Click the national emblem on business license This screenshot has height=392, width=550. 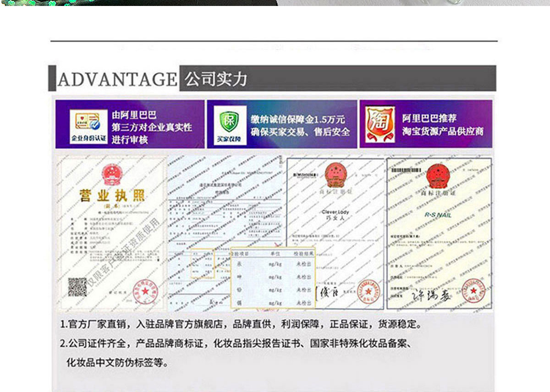tap(113, 174)
